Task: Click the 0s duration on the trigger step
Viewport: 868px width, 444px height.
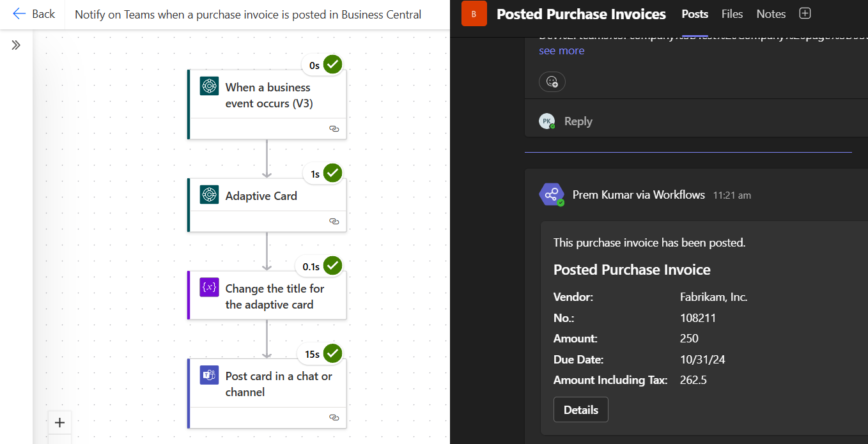Action: click(x=314, y=65)
